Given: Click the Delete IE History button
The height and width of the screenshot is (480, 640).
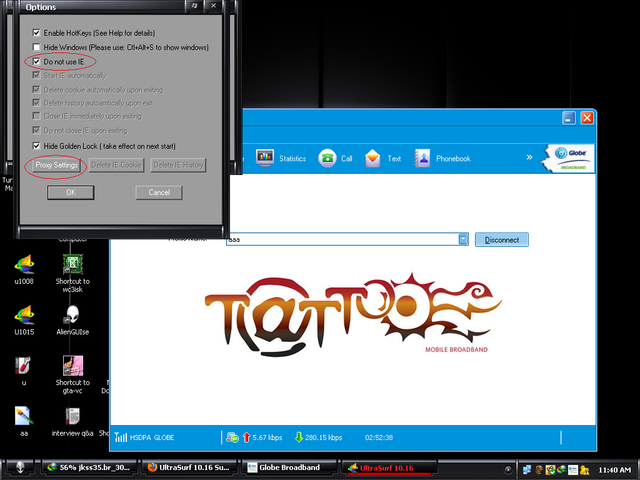Looking at the screenshot, I should pyautogui.click(x=178, y=165).
